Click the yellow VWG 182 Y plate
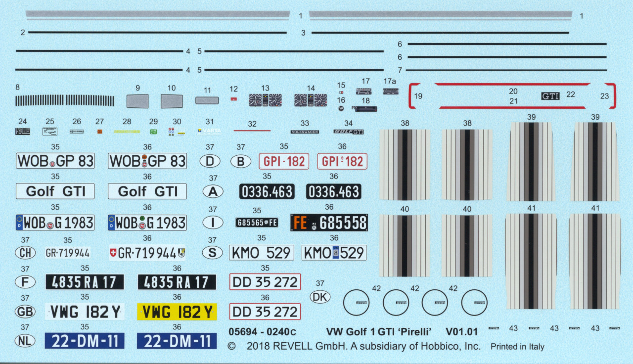This screenshot has width=633, height=364. point(177,312)
